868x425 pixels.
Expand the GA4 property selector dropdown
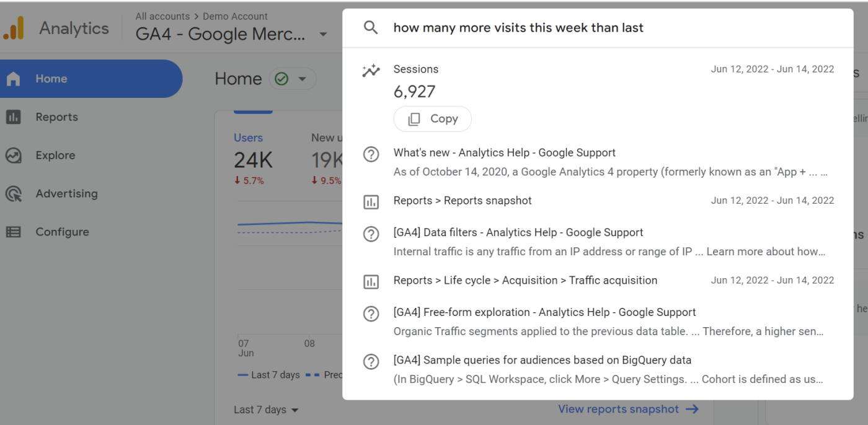click(323, 34)
